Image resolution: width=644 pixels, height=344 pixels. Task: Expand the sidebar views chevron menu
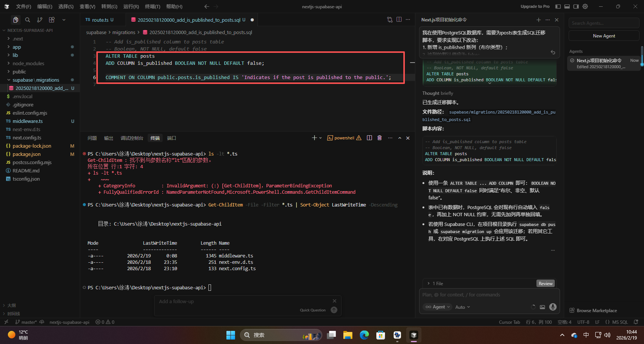pos(64,20)
